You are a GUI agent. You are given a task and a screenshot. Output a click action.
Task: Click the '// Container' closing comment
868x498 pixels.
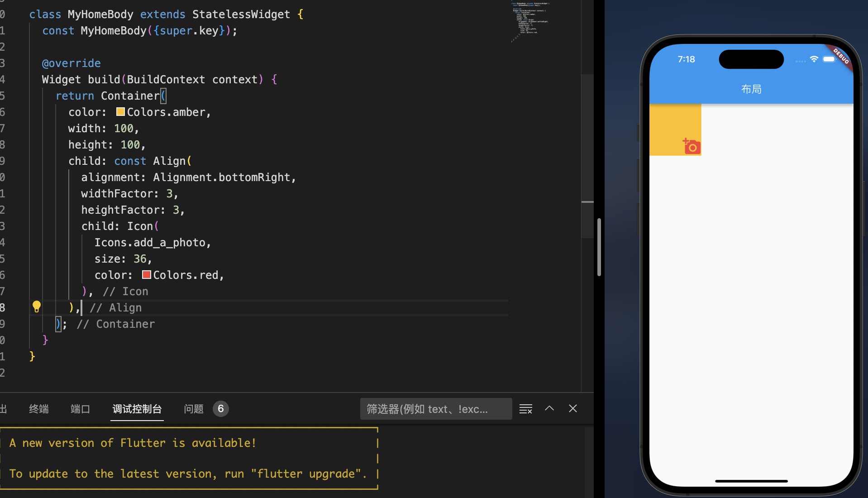tap(116, 324)
